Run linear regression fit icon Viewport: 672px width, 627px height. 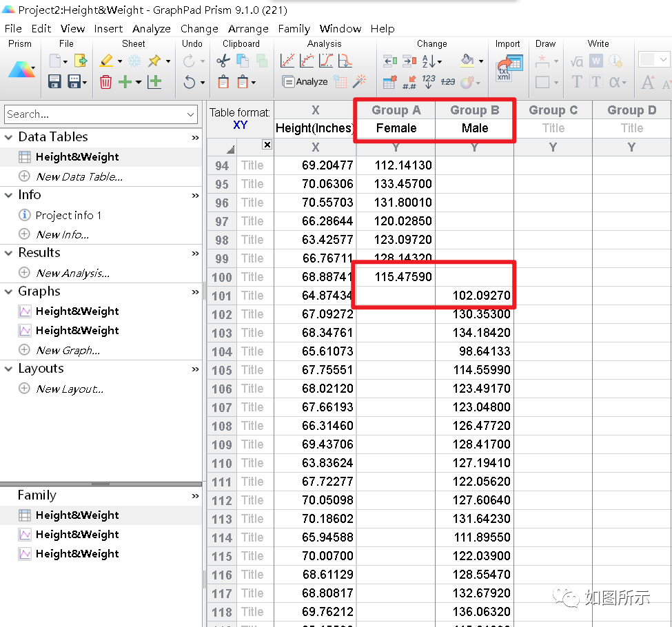pos(287,61)
